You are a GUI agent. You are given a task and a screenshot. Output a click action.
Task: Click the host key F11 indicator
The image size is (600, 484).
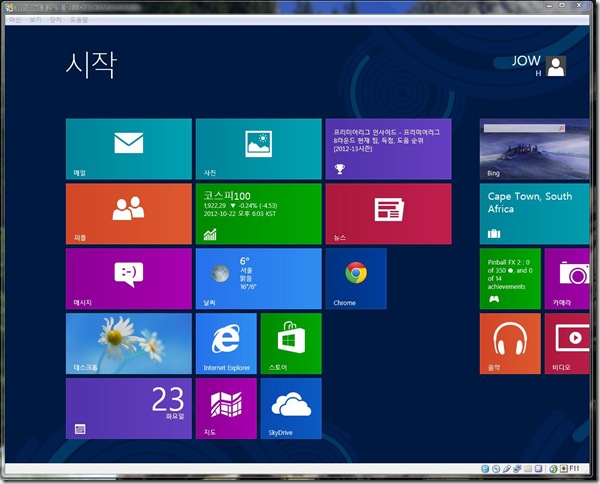coord(570,469)
